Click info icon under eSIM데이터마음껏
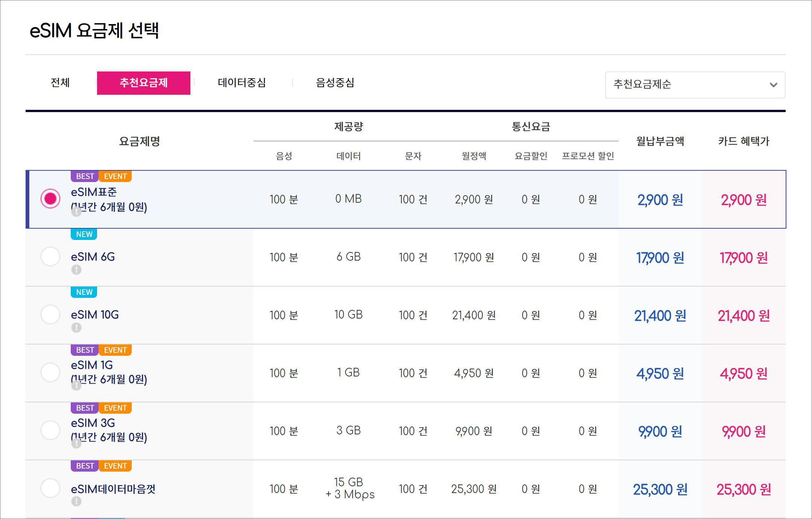The image size is (812, 519). coord(76,501)
